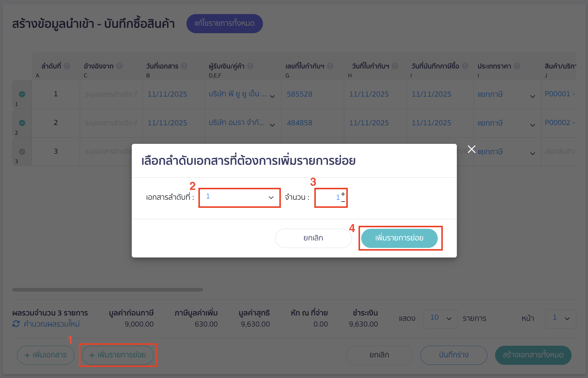Expand the vendor dropdown for บริษัท อมรา จำกัด
The width and height of the screenshot is (588, 378).
272,125
